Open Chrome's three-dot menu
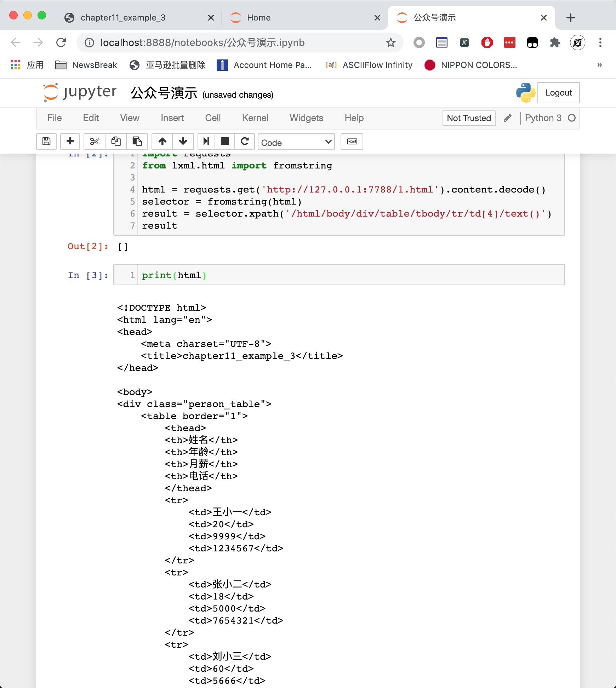Viewport: 616px width, 688px height. coord(600,42)
